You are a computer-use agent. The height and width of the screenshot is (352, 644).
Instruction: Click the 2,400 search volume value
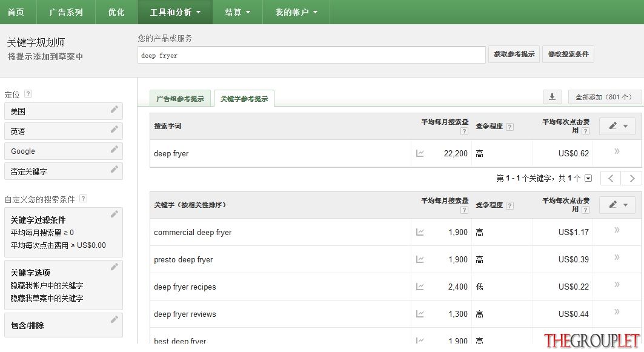[457, 287]
